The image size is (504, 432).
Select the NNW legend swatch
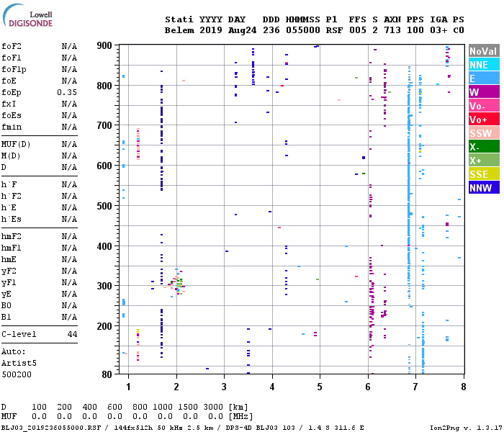click(484, 188)
